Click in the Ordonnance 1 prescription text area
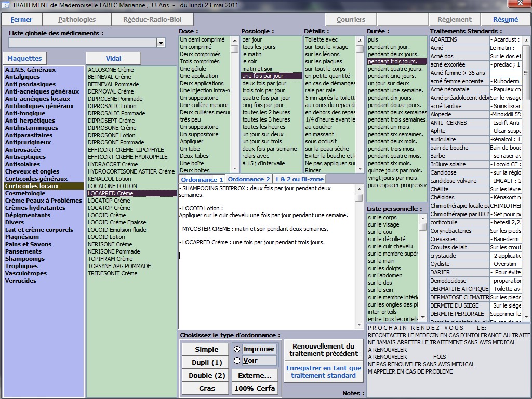This screenshot has width=532, height=399. [265, 286]
